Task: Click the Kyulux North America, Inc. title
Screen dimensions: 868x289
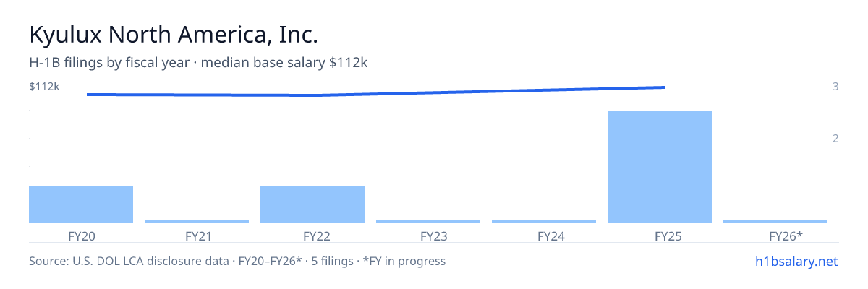Action: [174, 34]
